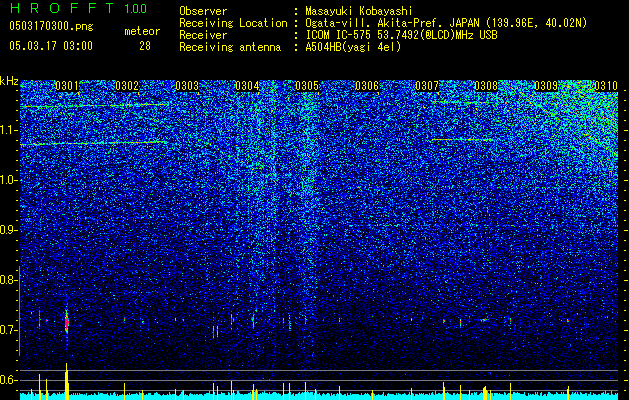Click the observer name Masayuki Kobayashi
Image resolution: width=629 pixels, height=400 pixels.
pyautogui.click(x=359, y=11)
